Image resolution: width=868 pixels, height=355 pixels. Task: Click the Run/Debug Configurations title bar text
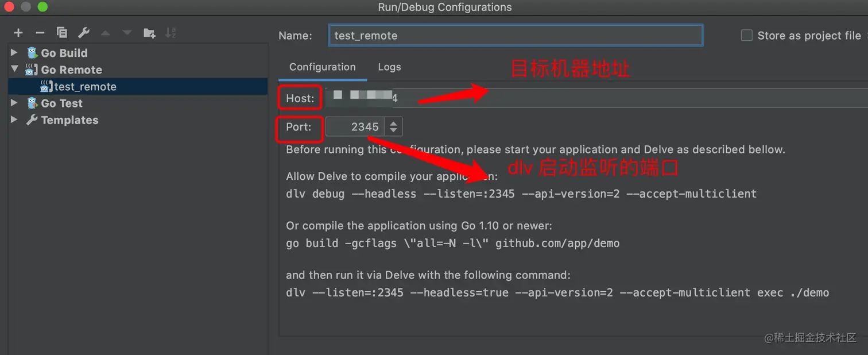click(445, 7)
